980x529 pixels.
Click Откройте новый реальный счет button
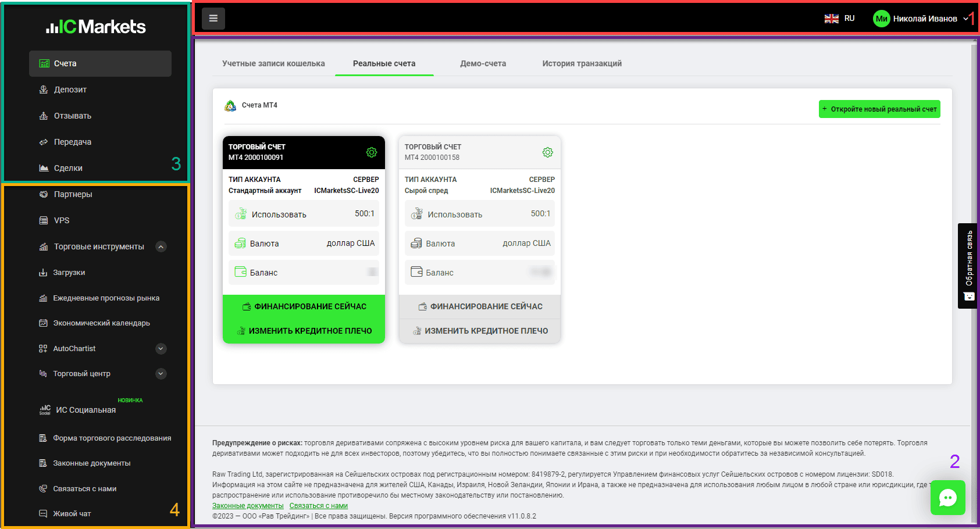click(x=879, y=109)
